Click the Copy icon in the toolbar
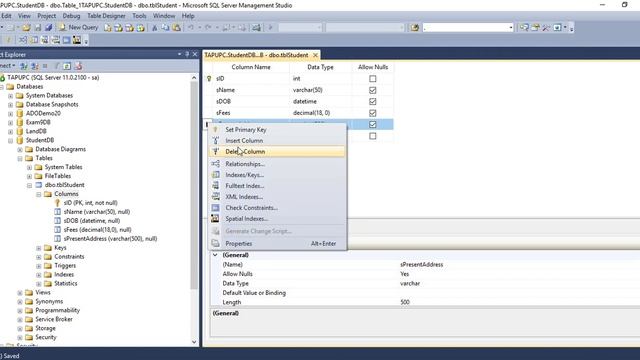This screenshot has height=360, width=640. tap(165, 28)
